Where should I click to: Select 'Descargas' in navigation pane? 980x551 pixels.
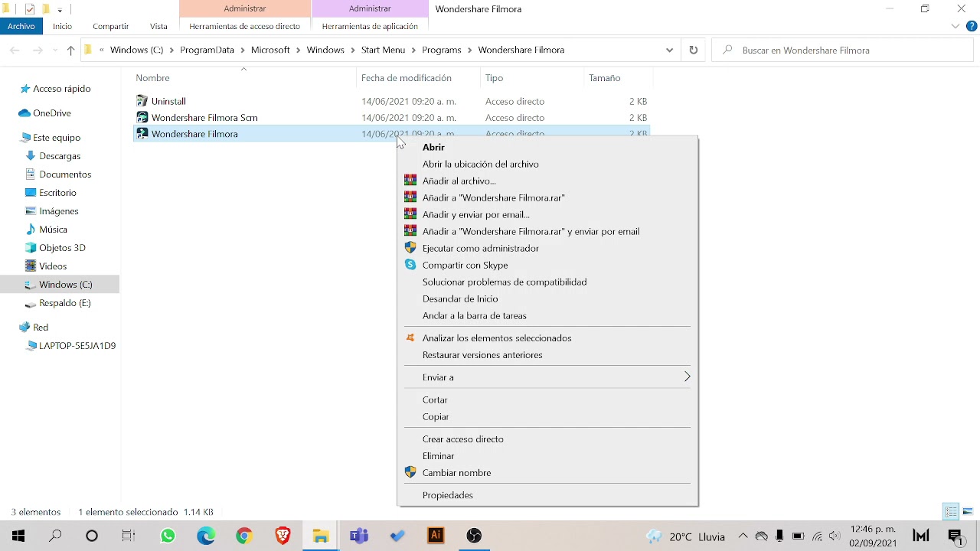60,156
